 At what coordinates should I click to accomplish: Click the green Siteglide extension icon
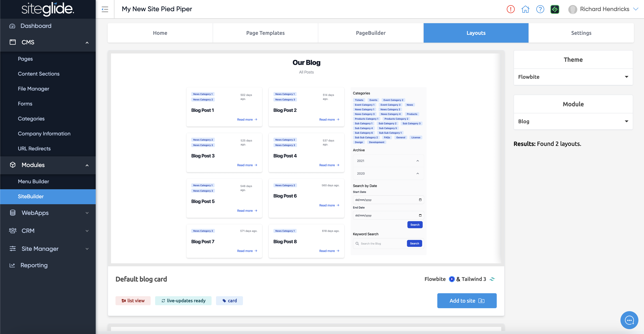[555, 9]
